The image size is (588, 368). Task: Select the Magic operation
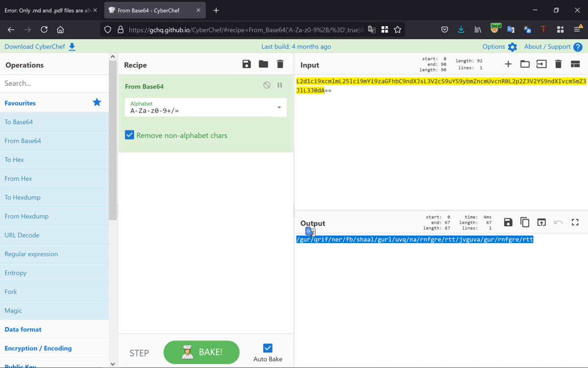pyautogui.click(x=54, y=311)
